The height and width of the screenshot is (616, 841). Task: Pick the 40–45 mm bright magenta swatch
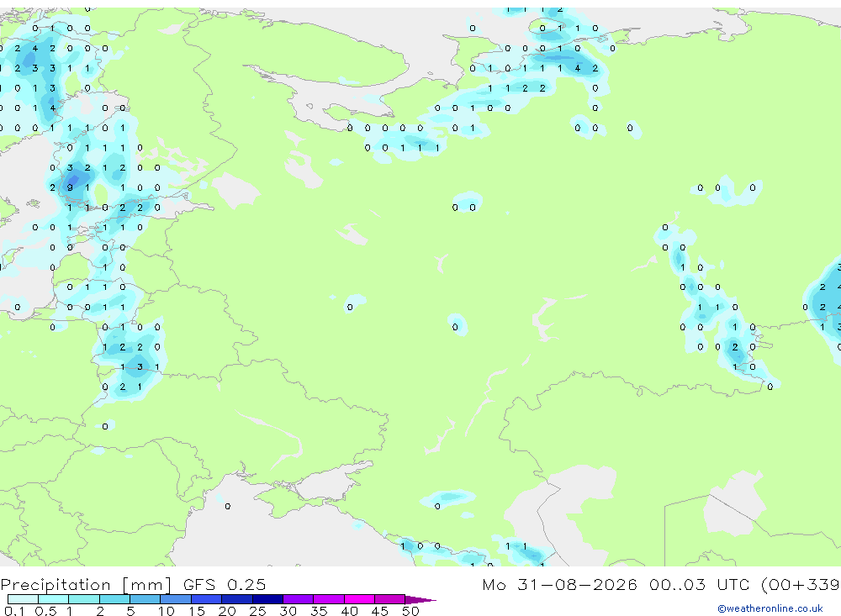coord(359,599)
